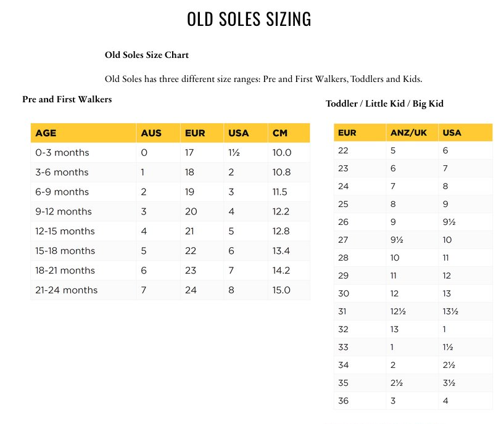Click the AUS column header
Screen dimensions: 504x424
coord(151,133)
